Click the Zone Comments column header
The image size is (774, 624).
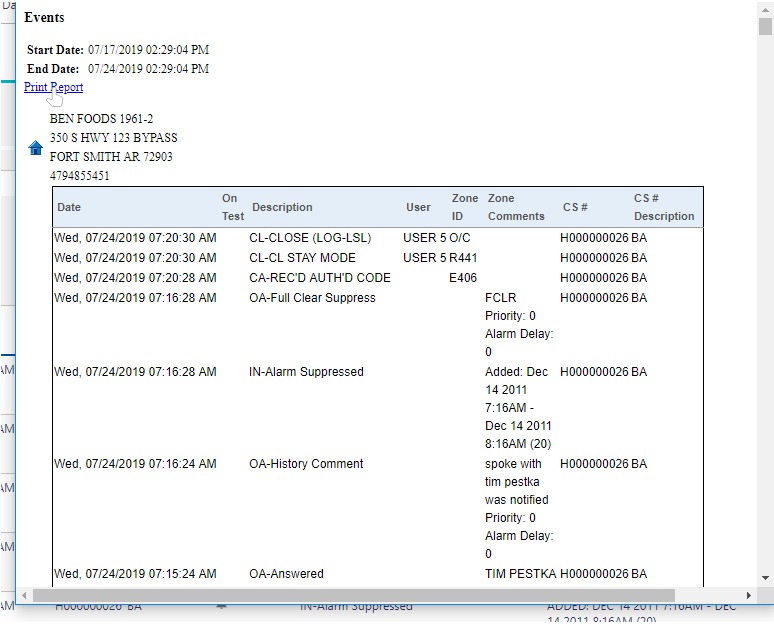516,207
